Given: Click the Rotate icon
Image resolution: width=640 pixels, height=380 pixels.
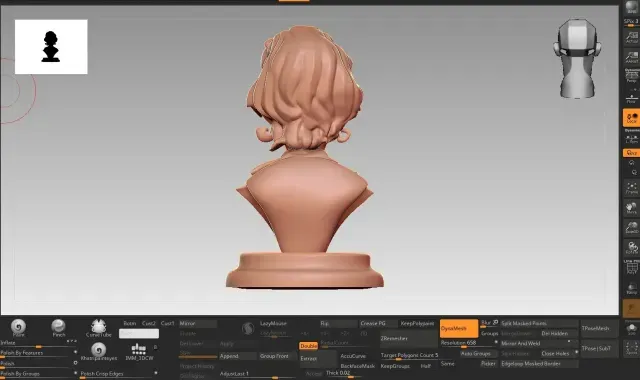Looking at the screenshot, I should [631, 248].
